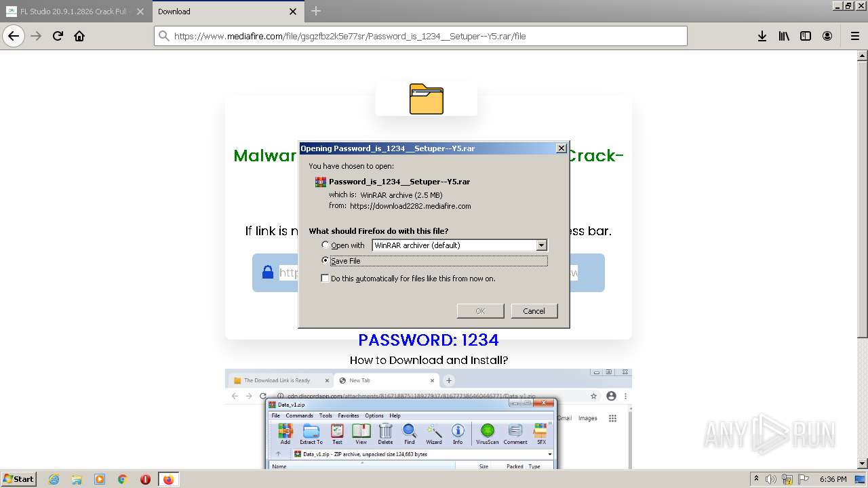
Task: Close the Opening Password_is_1234 dialog
Action: [x=561, y=148]
